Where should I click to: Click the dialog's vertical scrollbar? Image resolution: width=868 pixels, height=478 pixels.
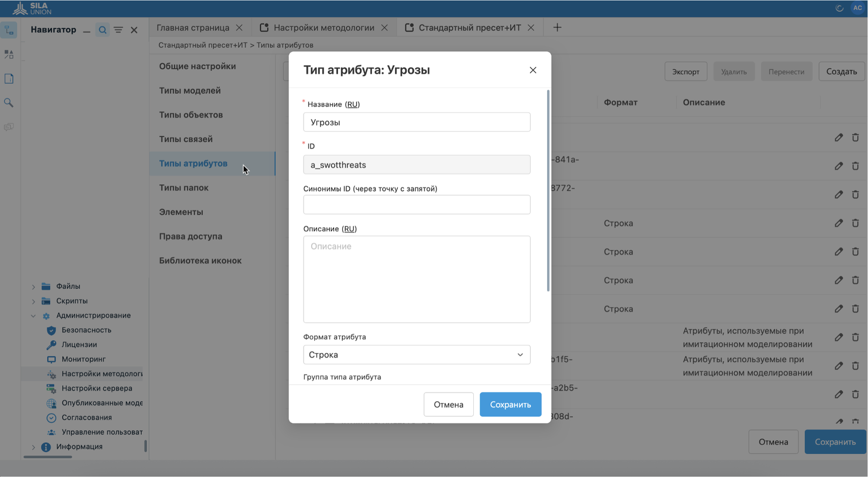click(548, 190)
